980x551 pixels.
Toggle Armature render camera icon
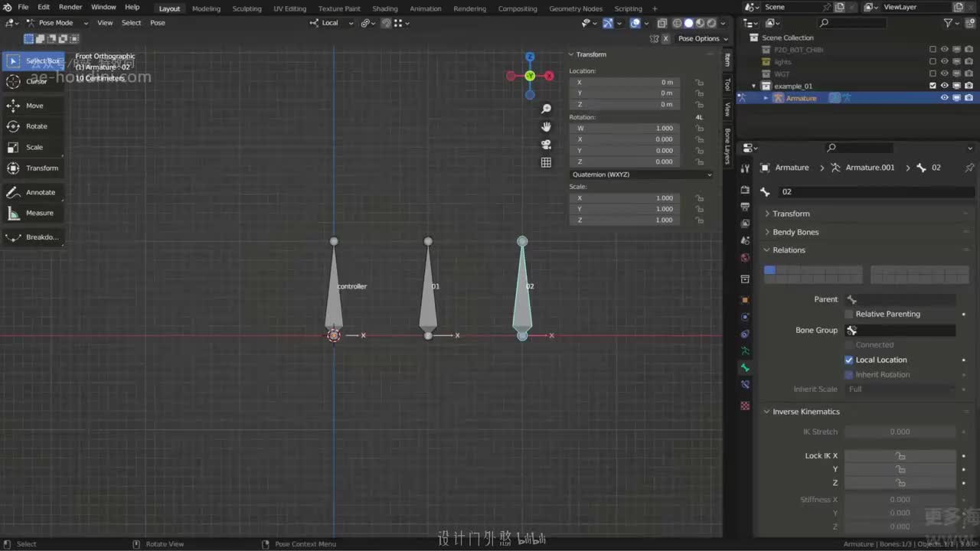pos(969,98)
